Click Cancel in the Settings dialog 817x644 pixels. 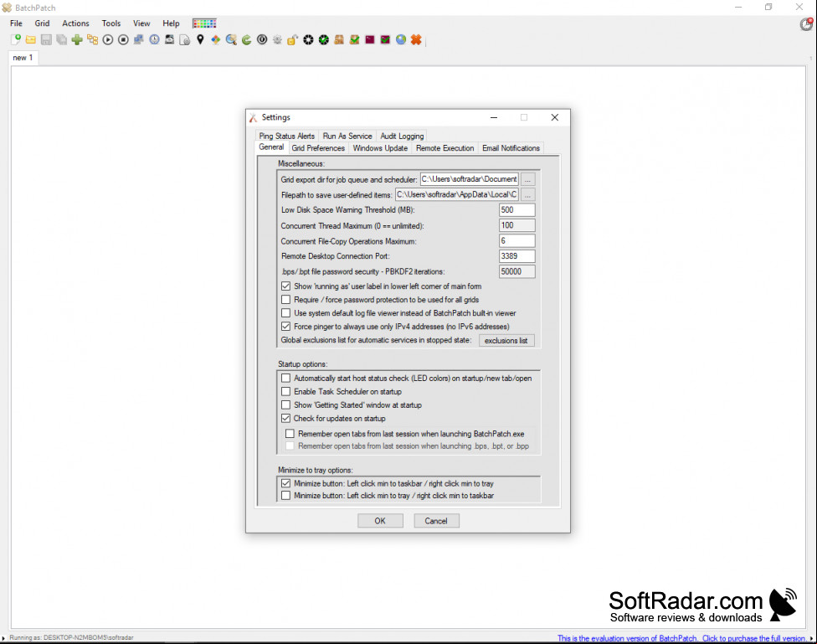436,521
